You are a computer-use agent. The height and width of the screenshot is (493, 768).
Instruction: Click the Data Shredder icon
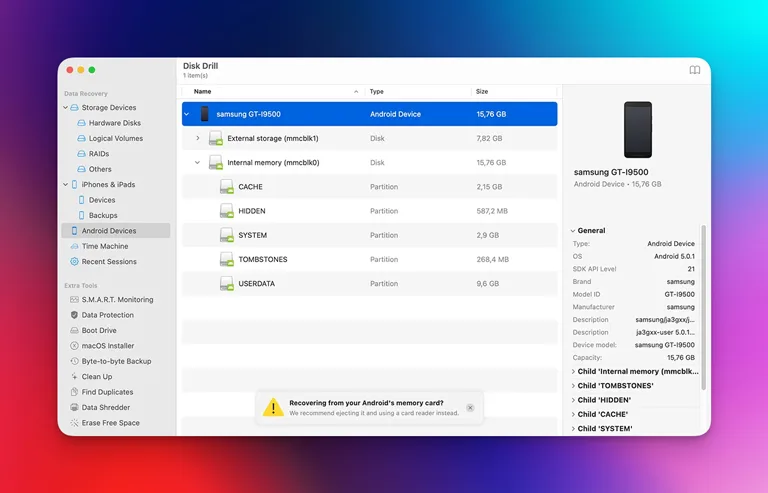pyautogui.click(x=74, y=407)
